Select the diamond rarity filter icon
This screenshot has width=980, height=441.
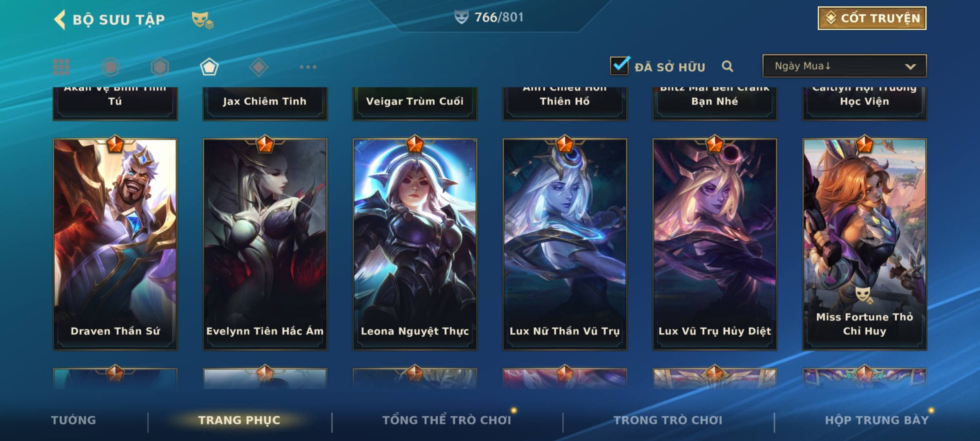pyautogui.click(x=258, y=67)
